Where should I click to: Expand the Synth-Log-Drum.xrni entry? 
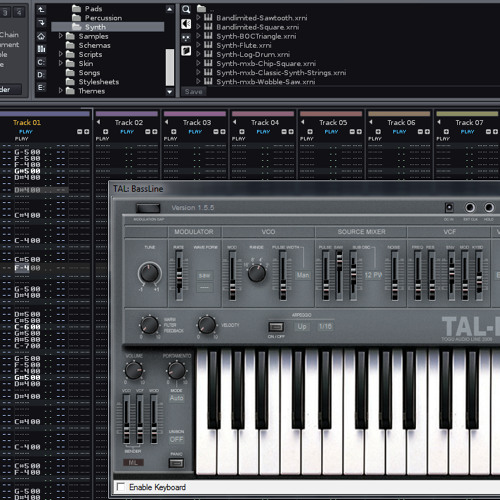[198, 54]
